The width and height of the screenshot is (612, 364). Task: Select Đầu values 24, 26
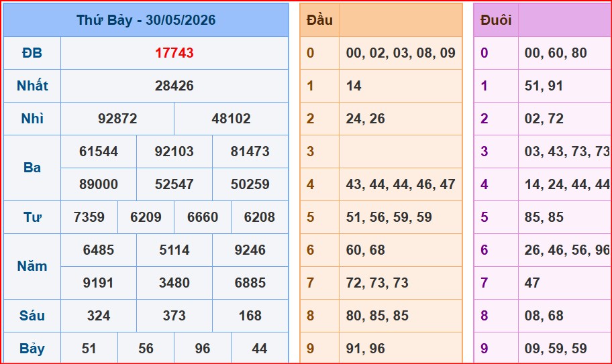[x=365, y=119]
